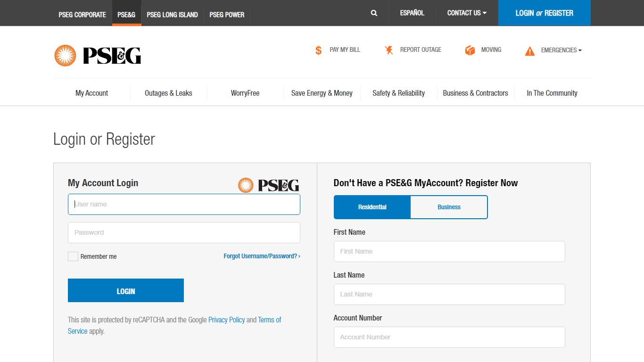The image size is (644, 362).
Task: Open the PSEG Power tab
Action: pyautogui.click(x=227, y=15)
